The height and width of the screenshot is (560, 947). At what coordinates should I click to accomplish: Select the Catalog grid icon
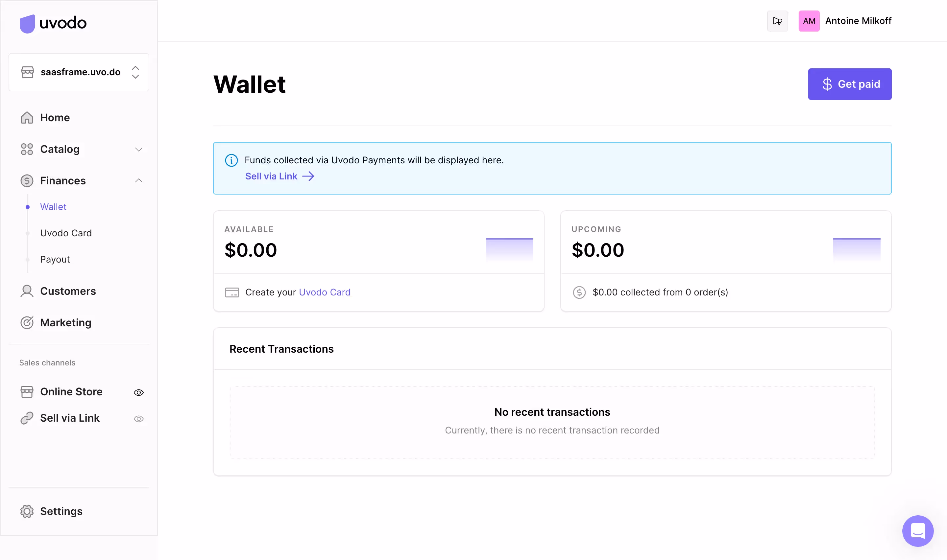26,149
